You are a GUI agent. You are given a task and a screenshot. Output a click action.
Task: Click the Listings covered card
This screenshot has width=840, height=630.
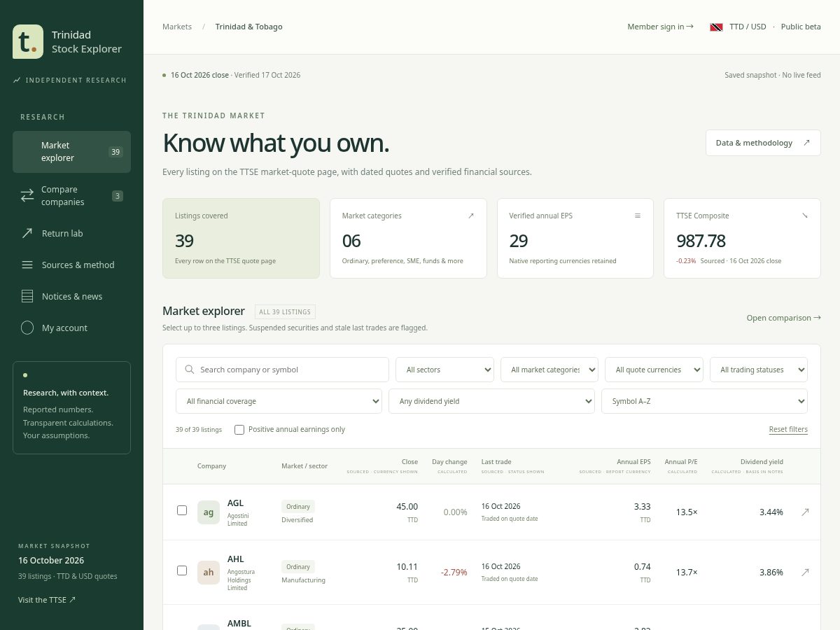(x=241, y=238)
